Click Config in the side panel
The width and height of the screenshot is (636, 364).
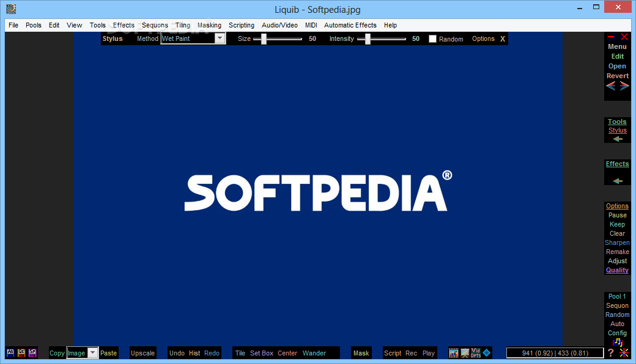pos(617,333)
